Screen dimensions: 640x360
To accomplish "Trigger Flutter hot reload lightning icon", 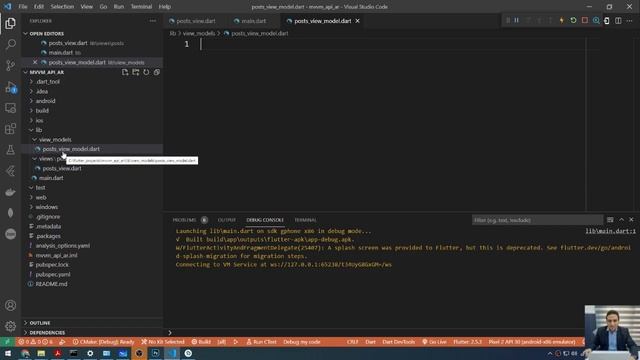I will point(562,20).
